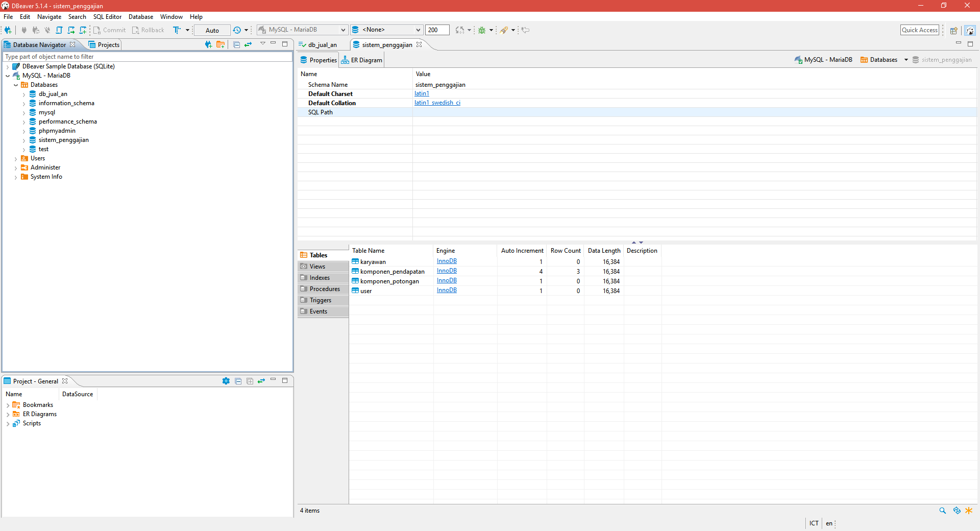Open the SQL Editor menu

coord(107,17)
